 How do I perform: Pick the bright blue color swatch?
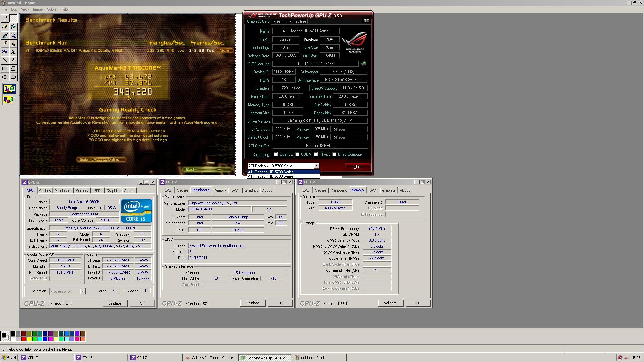coord(45,339)
